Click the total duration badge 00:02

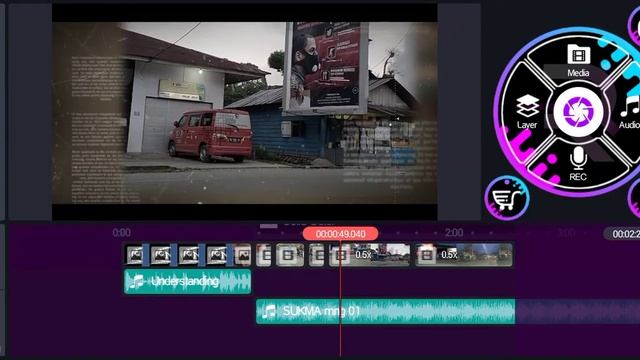coord(622,234)
